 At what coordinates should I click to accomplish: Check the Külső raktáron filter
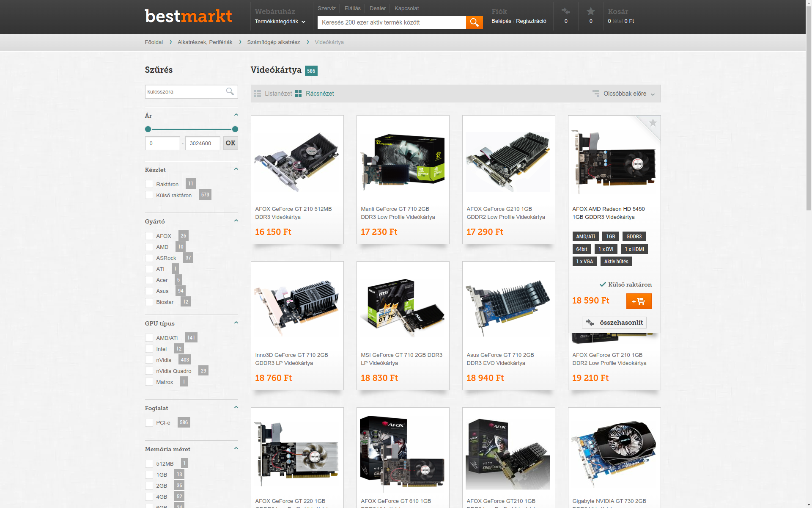pos(149,195)
